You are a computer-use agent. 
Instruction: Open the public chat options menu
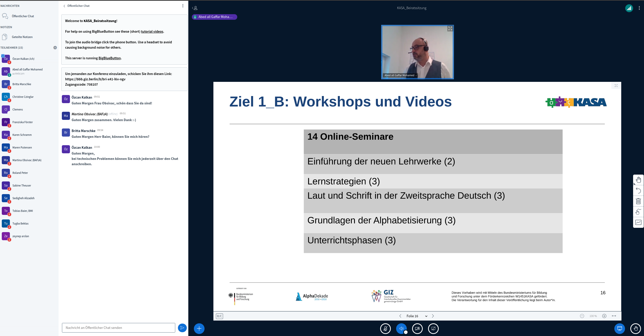pyautogui.click(x=183, y=6)
